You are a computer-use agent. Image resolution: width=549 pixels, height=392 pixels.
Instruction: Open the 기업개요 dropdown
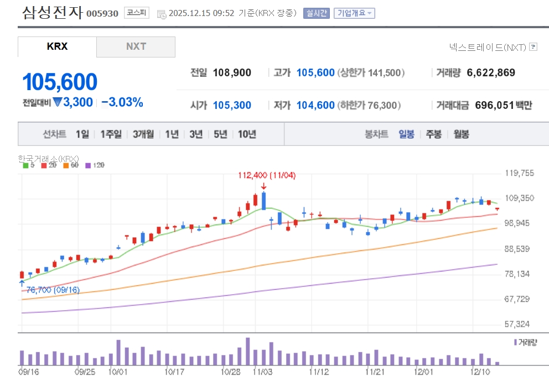coord(354,13)
